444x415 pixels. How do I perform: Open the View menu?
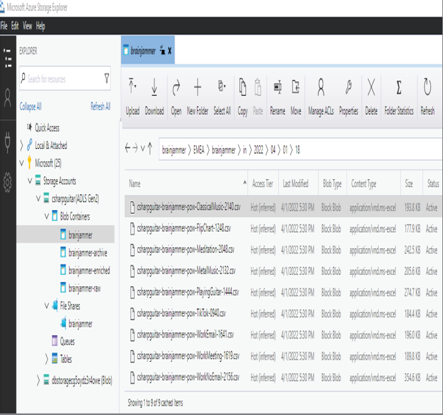point(27,26)
